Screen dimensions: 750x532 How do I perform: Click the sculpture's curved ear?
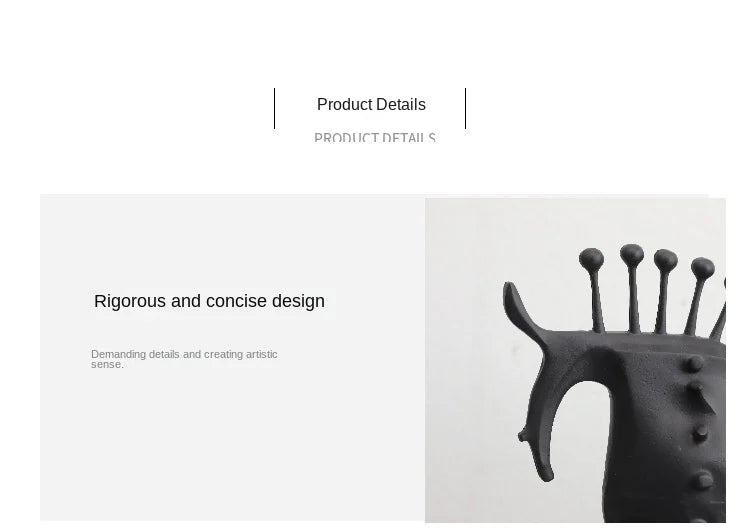click(521, 310)
